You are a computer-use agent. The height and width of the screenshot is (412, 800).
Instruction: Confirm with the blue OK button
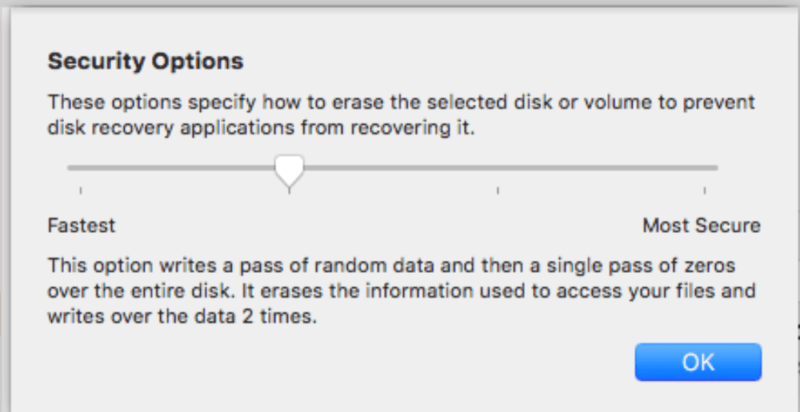point(698,362)
